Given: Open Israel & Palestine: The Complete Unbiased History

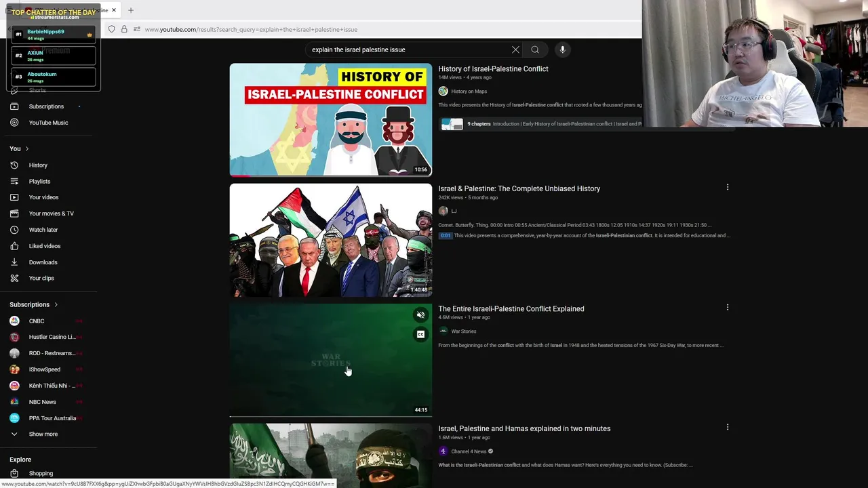Looking at the screenshot, I should pyautogui.click(x=519, y=188).
